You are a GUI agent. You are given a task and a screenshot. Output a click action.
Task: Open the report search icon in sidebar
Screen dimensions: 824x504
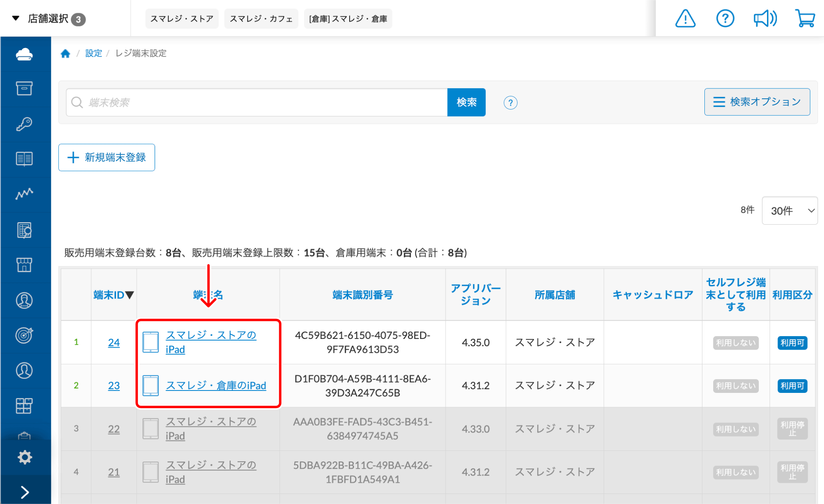[24, 230]
